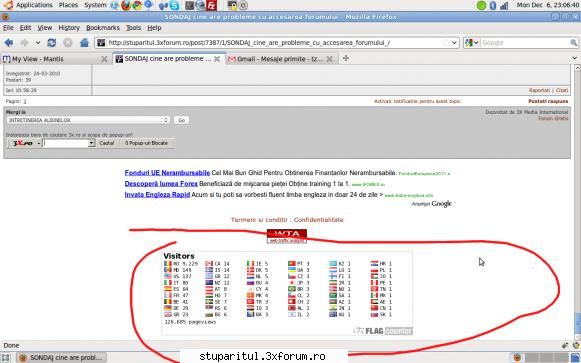Click the Cautati search button
This screenshot has height=363, width=581.
click(107, 143)
